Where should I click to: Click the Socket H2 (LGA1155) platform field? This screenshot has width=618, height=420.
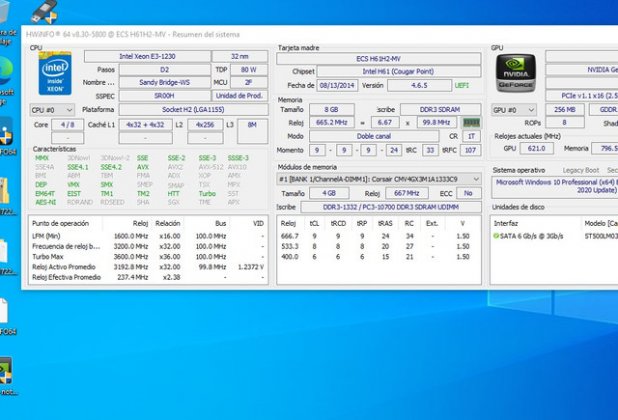[x=193, y=110]
